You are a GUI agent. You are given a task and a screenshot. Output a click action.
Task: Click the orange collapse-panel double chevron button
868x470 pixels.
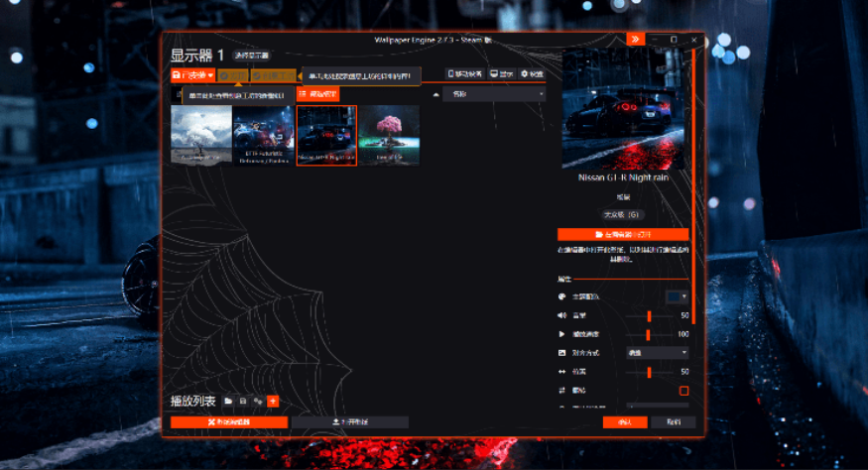point(636,40)
